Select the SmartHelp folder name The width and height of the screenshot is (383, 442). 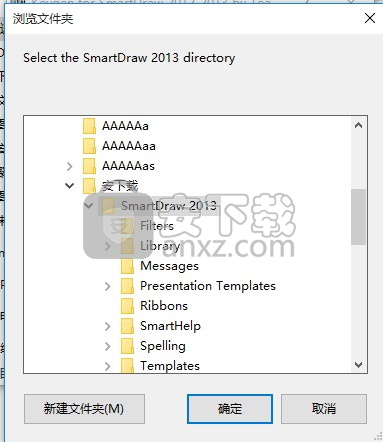click(171, 326)
